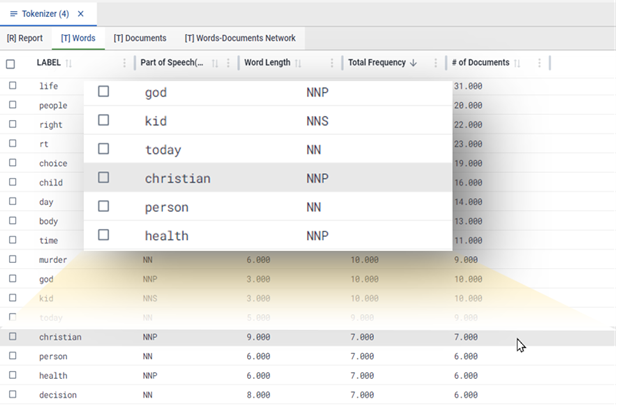Open Total Frequency column options menu
This screenshot has height=406, width=618.
(436, 63)
